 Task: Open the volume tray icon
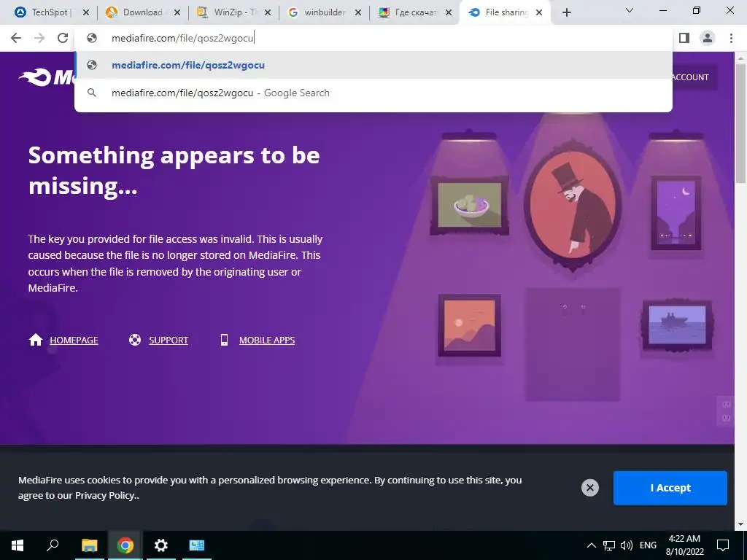627,545
